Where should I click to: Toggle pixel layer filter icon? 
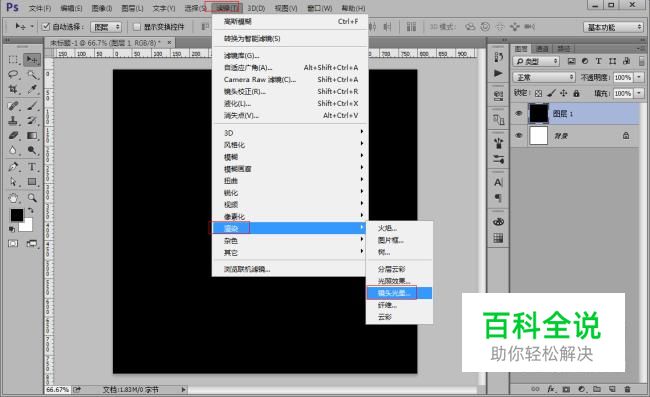coord(571,61)
